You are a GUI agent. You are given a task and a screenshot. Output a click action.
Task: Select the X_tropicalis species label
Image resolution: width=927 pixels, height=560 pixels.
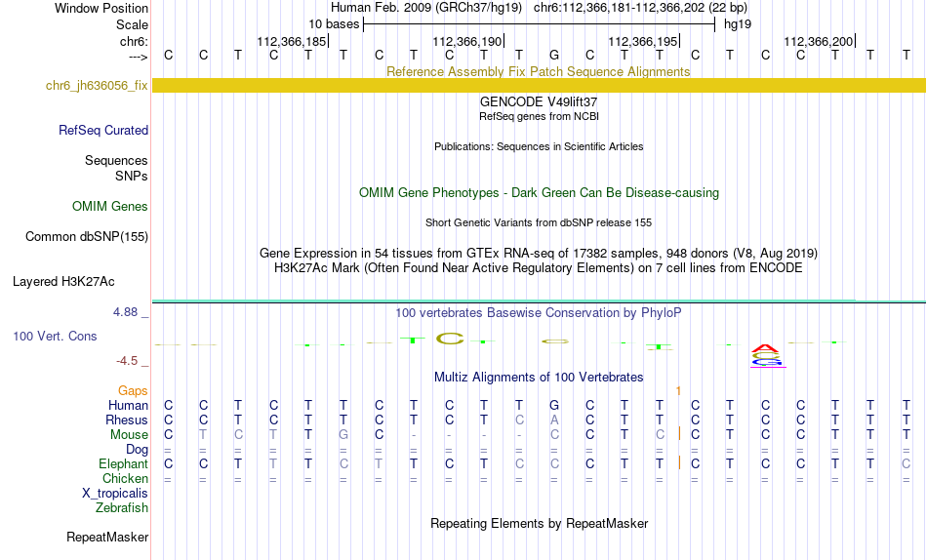pos(115,494)
